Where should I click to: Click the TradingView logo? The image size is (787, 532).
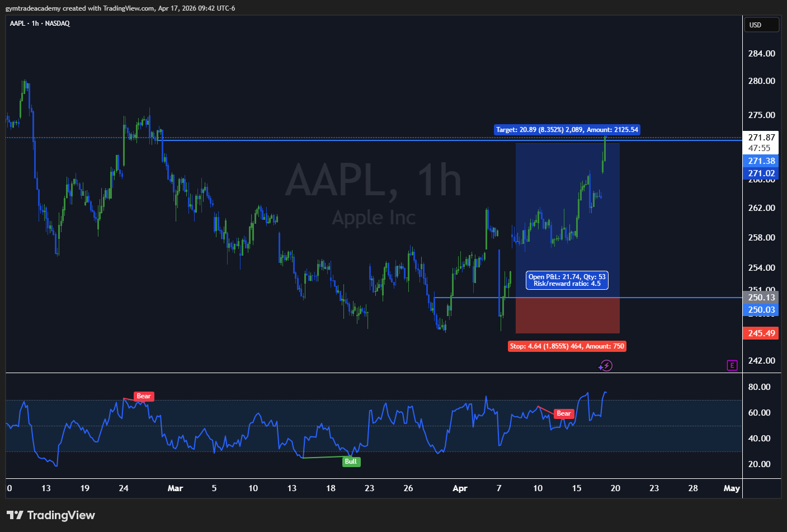[x=51, y=515]
